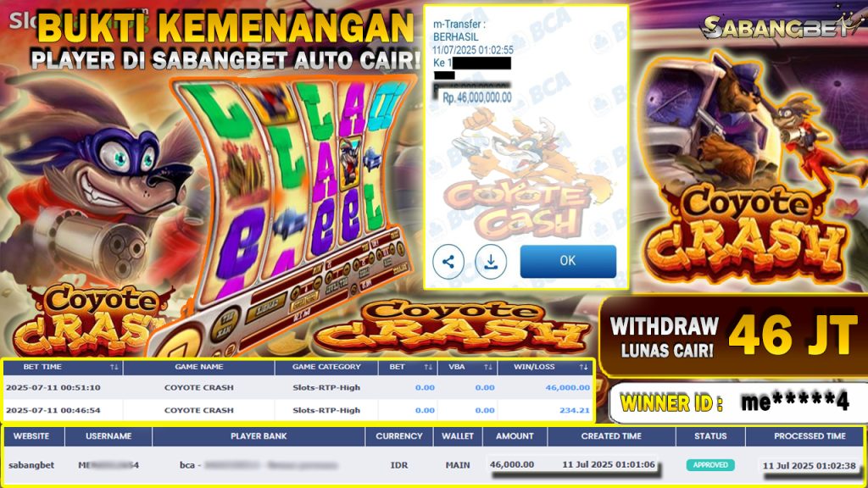Click the GAME NAME column header
Viewport: 868px width, 488px height.
point(198,367)
